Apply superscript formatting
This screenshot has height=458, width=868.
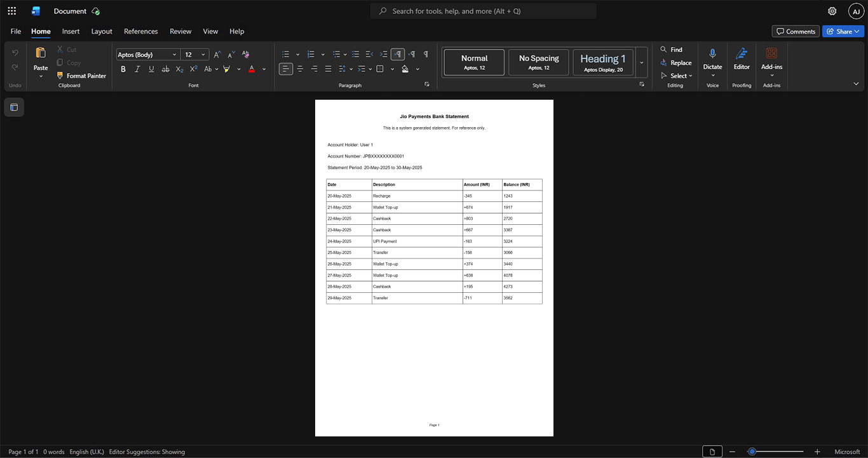[x=193, y=69]
